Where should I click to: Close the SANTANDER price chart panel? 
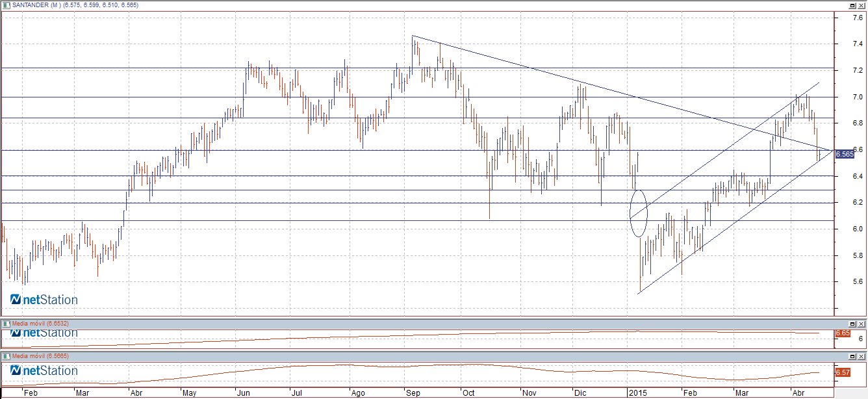tap(862, 5)
